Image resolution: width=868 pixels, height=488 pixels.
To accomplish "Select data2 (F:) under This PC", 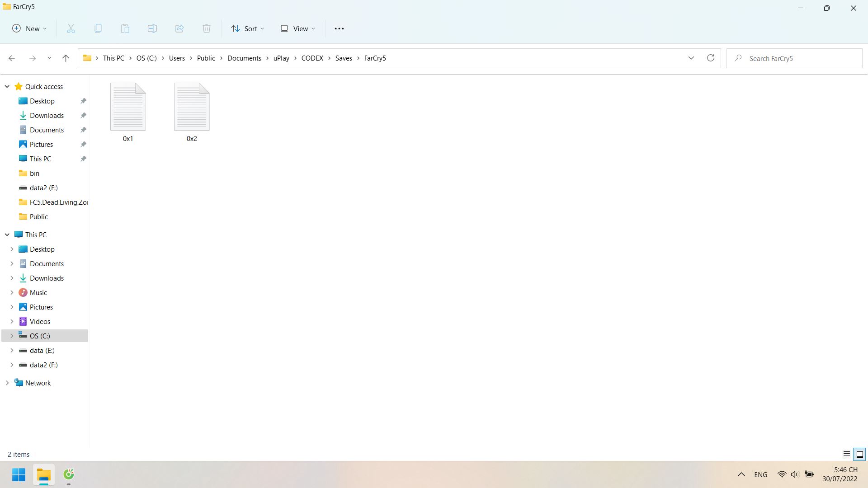I will click(x=45, y=365).
